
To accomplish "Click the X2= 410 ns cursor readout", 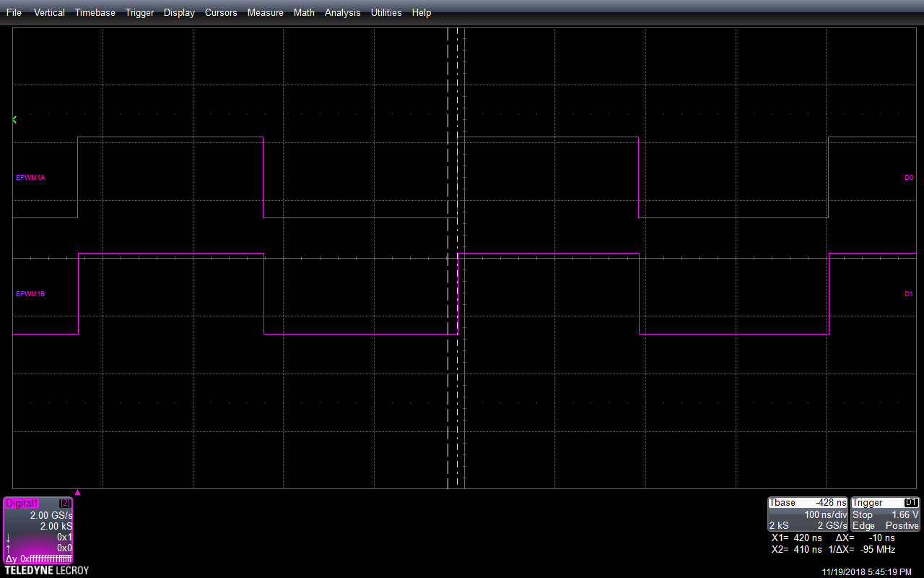I will pos(796,550).
